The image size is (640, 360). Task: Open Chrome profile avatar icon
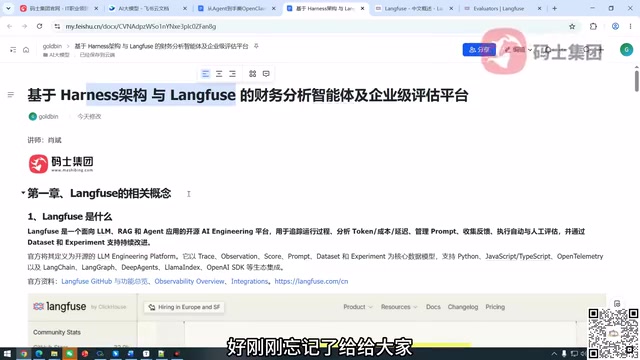615,27
